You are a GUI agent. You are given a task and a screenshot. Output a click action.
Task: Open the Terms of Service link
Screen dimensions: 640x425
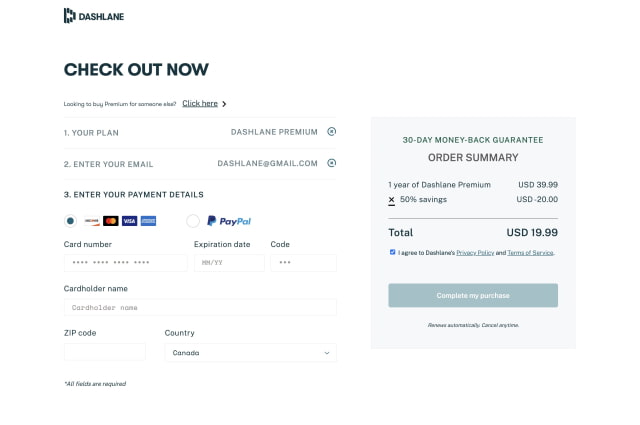click(530, 253)
